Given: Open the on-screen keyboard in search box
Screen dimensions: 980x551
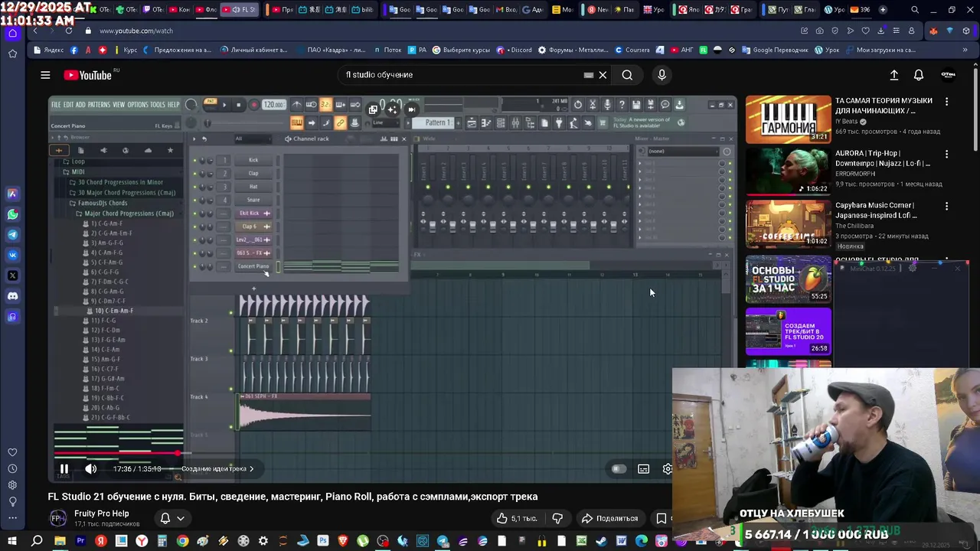Looking at the screenshot, I should pos(588,75).
